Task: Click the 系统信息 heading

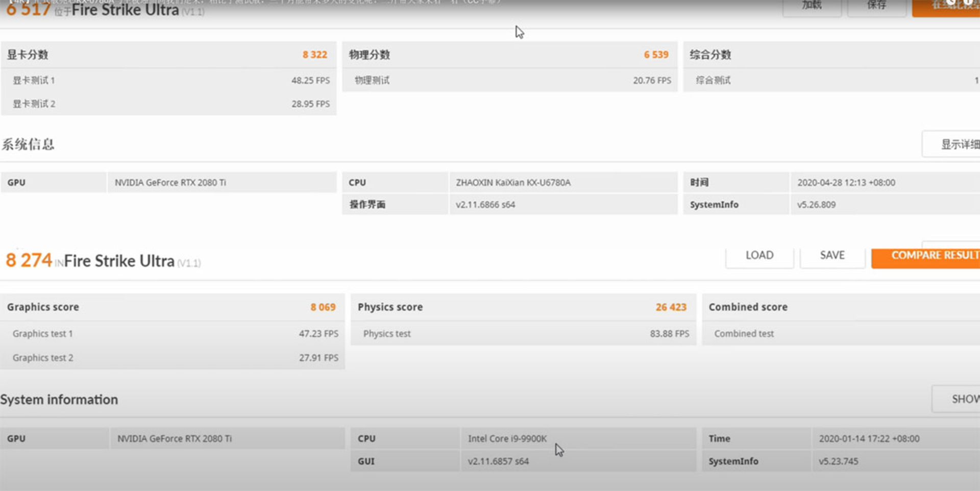Action: [x=28, y=144]
